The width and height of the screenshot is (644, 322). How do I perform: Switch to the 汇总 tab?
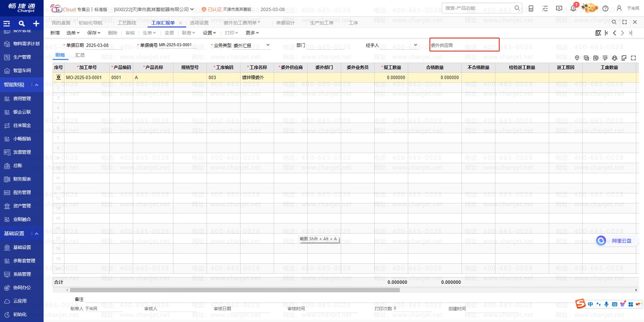pos(80,55)
